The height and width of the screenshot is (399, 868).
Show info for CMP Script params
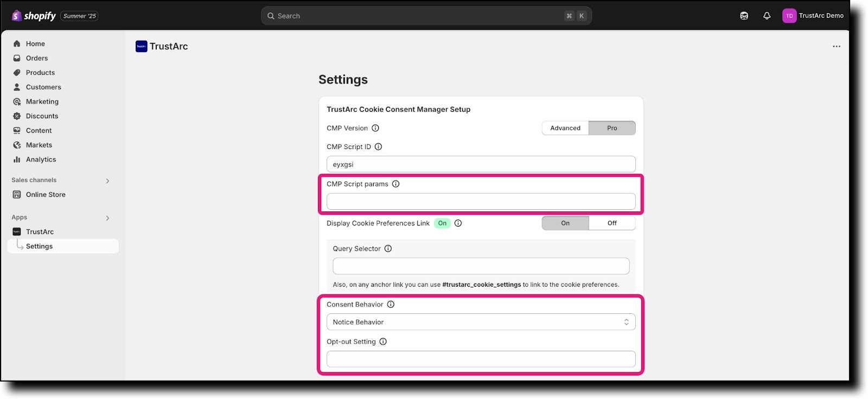click(396, 184)
